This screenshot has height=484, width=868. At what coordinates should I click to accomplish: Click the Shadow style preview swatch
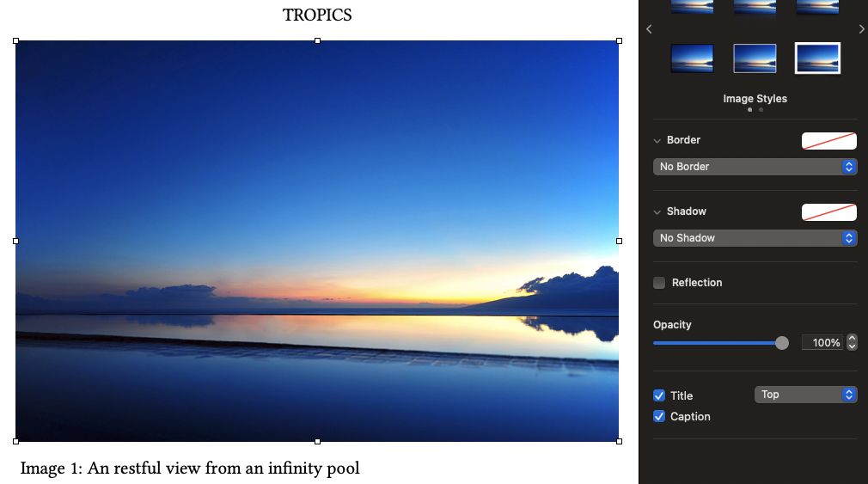click(x=829, y=212)
